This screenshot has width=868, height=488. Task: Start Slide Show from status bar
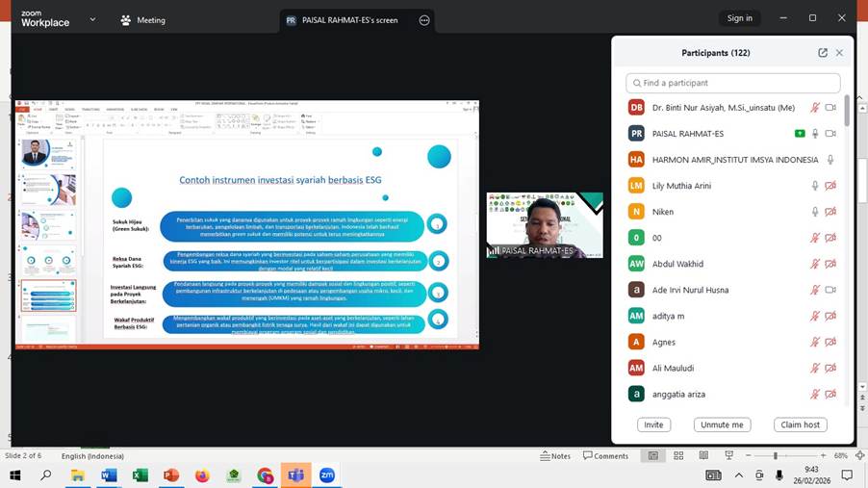coord(728,456)
